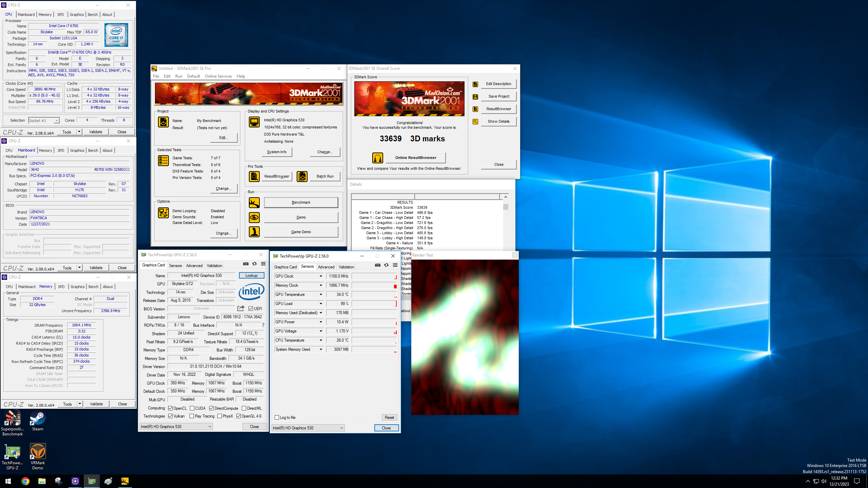Open the Superposition Benchmark desktop icon
This screenshot has height=488, width=868.
[13, 423]
